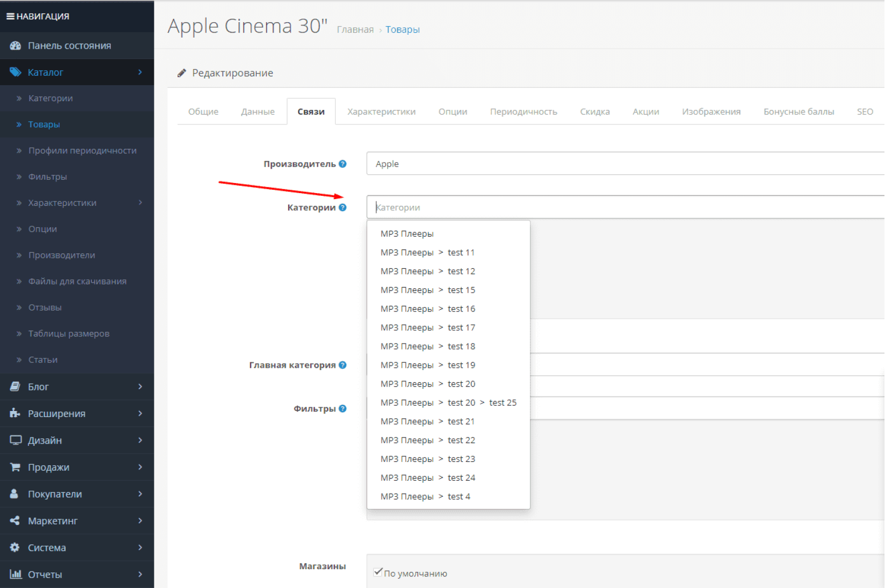Viewport: 885px width, 588px height.
Task: Expand the Характеристики submenu chevron
Action: tap(140, 202)
